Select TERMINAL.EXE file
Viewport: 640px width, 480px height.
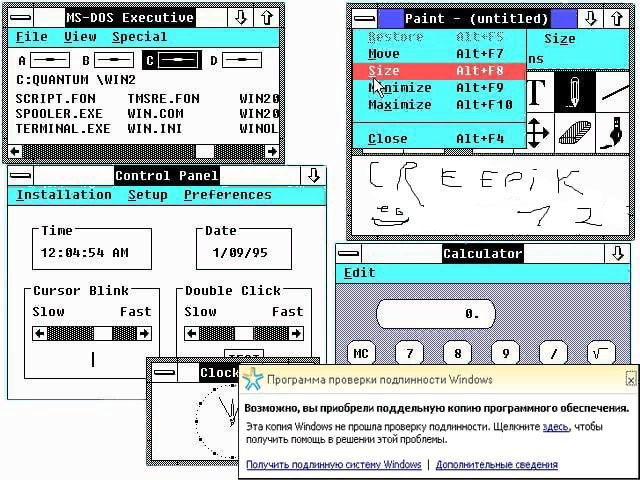(x=63, y=129)
